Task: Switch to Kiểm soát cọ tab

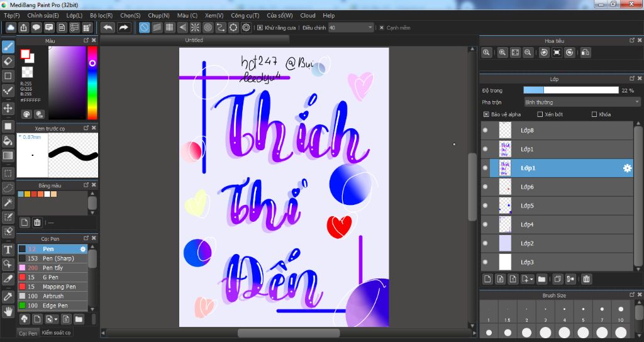Action: [x=56, y=333]
